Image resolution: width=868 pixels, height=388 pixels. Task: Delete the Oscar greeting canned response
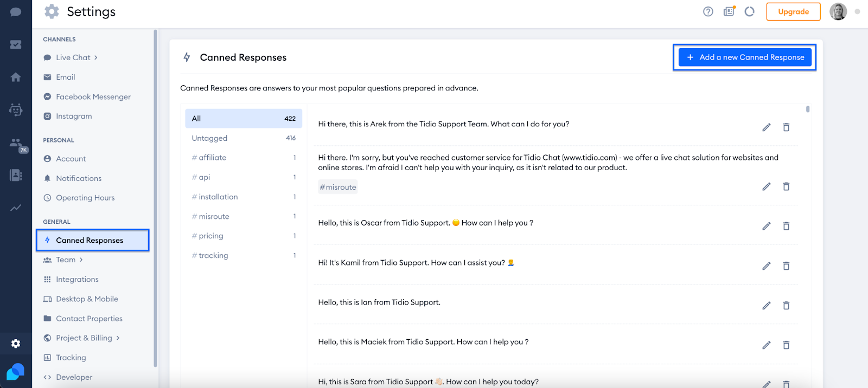[786, 226]
